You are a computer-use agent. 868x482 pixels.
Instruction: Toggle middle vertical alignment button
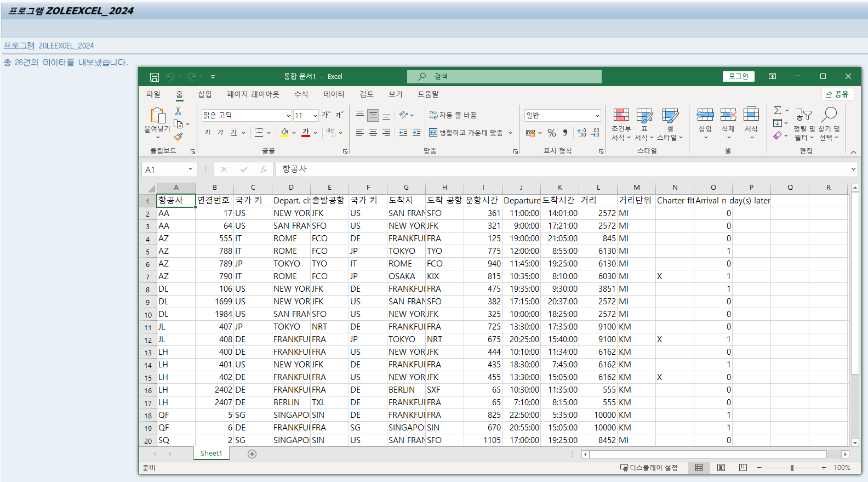coord(373,115)
